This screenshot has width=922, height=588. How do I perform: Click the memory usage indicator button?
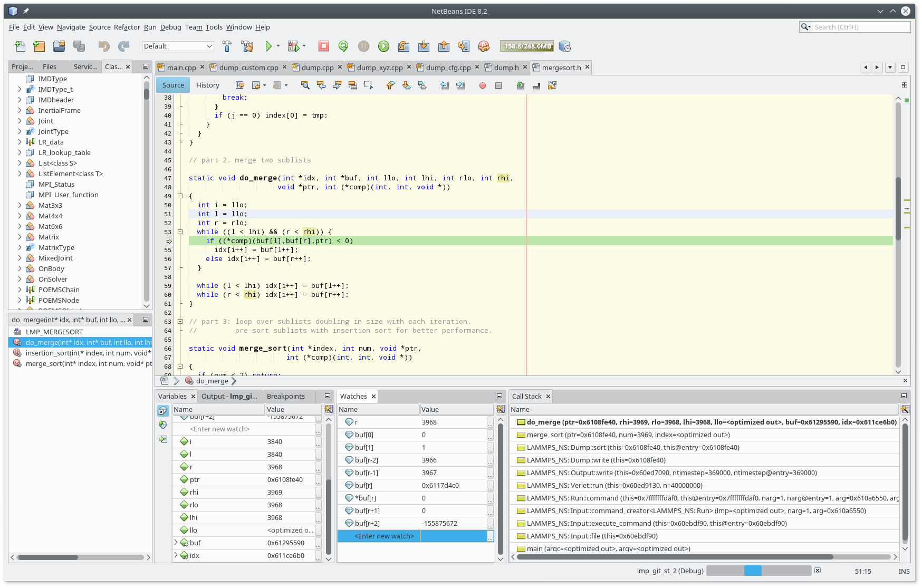(x=527, y=46)
